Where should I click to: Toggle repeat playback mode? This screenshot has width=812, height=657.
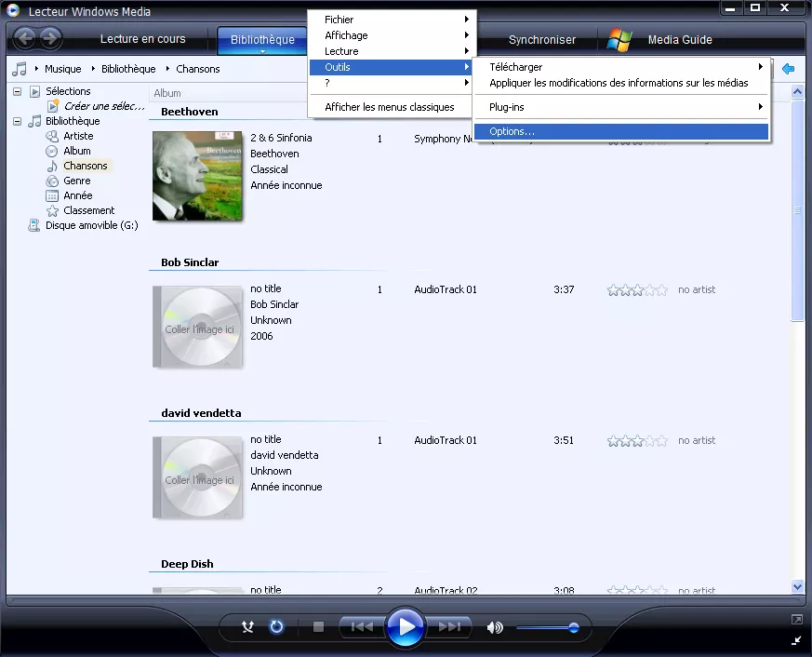(276, 627)
